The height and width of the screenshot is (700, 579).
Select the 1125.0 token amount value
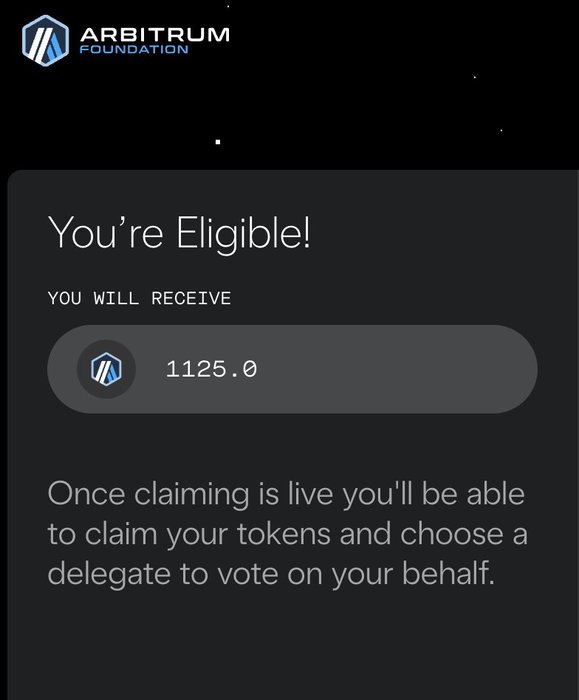(x=211, y=369)
